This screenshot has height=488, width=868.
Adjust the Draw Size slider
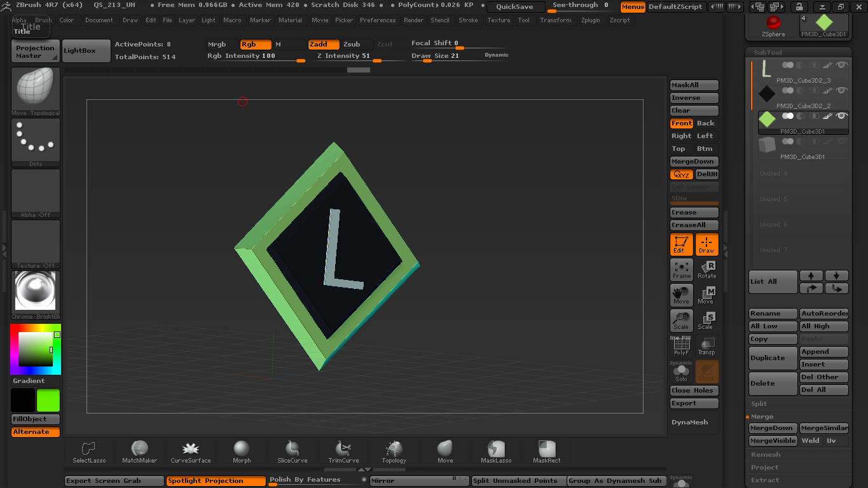(459, 57)
